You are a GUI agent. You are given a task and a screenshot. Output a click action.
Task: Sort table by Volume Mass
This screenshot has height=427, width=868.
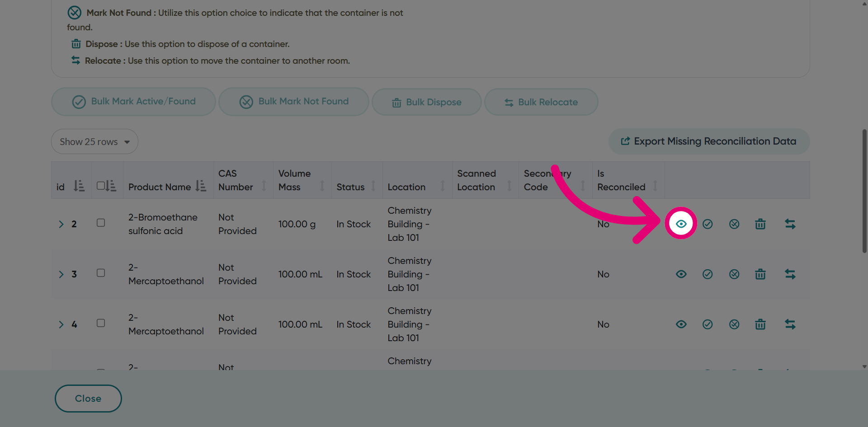[322, 186]
